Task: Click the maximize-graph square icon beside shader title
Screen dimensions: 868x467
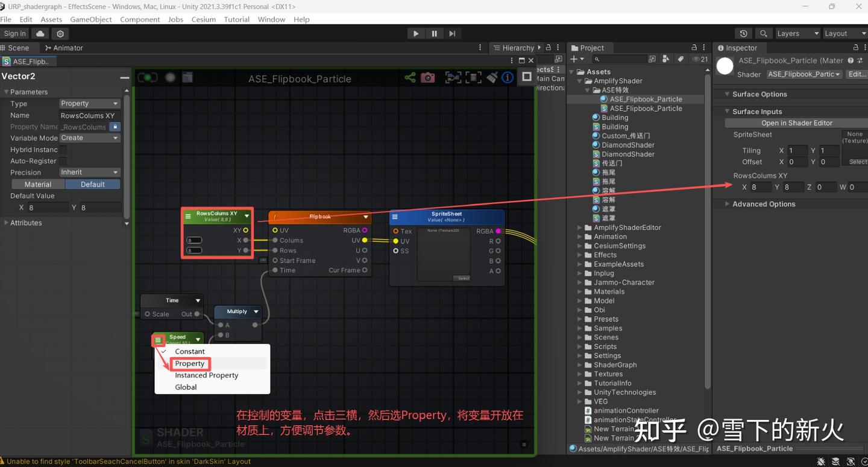Action: 526,77
